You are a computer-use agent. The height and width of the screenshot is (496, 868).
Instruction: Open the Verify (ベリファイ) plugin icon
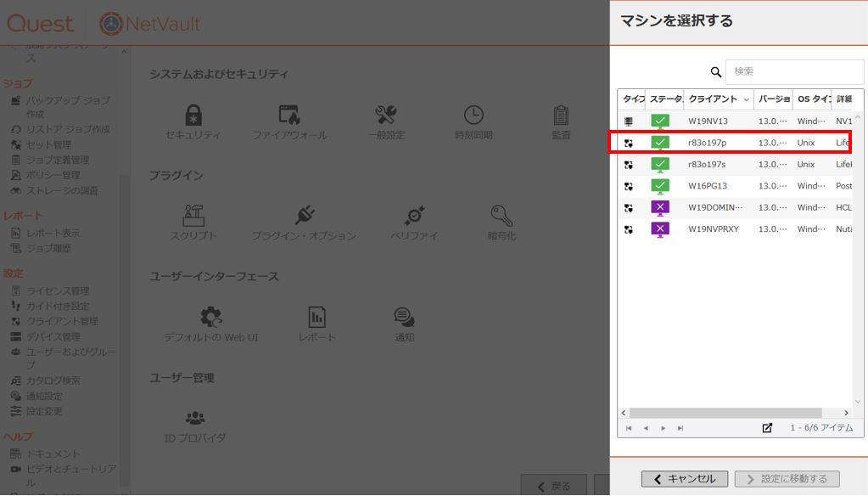[x=415, y=216]
